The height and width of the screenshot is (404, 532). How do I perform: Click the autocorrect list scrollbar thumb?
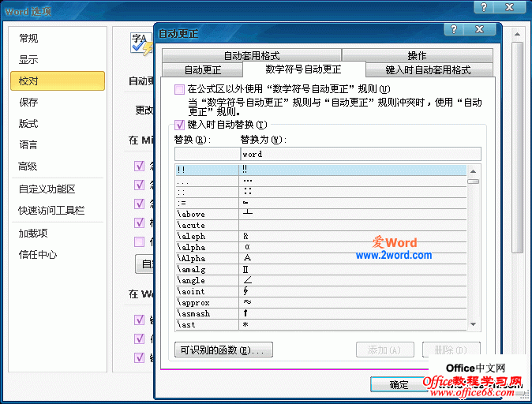coord(473,181)
